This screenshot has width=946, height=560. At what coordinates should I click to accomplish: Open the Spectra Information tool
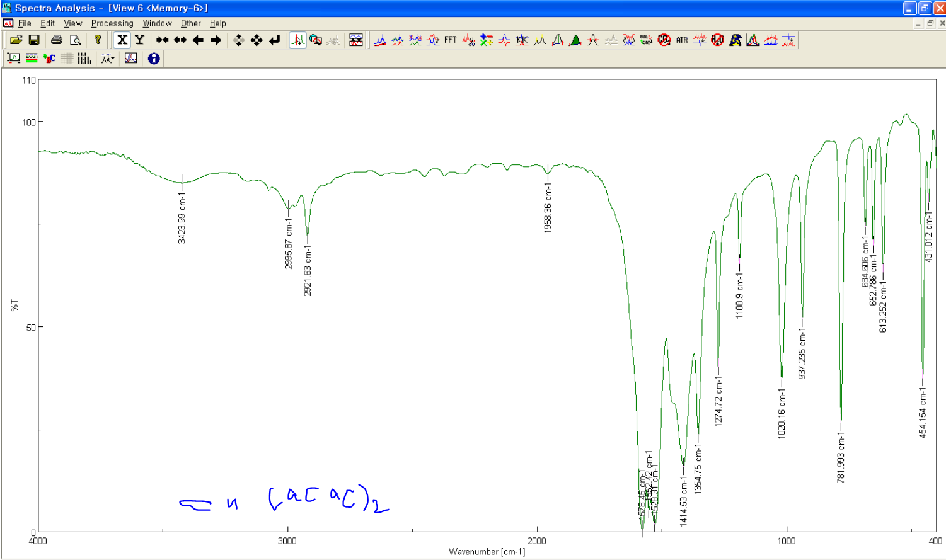[154, 58]
